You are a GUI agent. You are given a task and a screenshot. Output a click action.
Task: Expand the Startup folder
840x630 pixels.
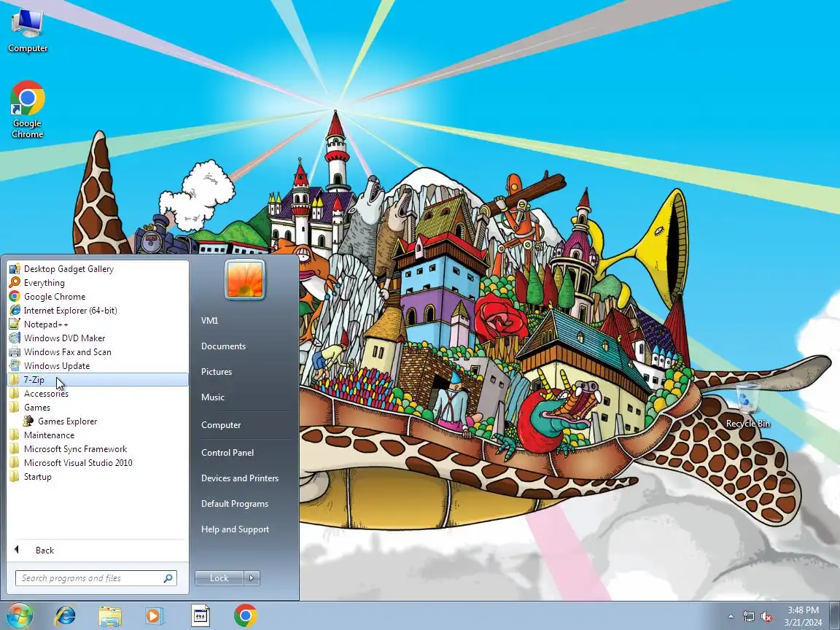[x=98, y=478]
